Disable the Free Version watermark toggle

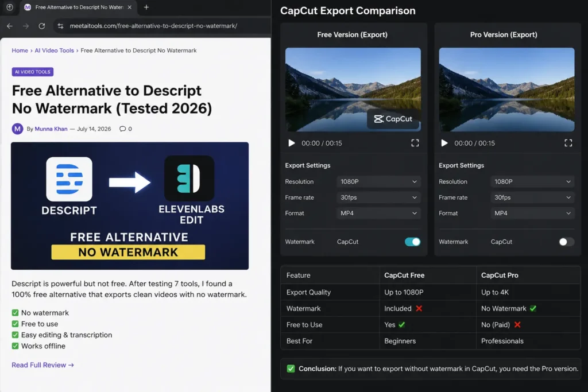(412, 242)
